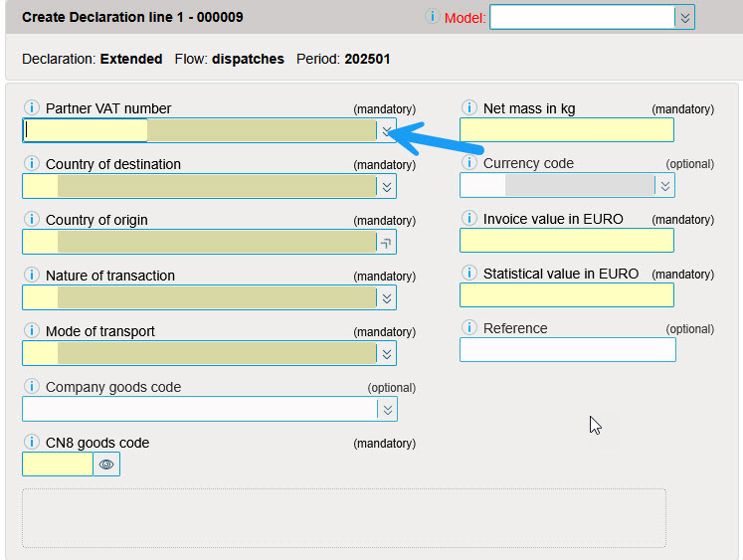This screenshot has width=743, height=560.
Task: Select the Statistical value in EURO field
Action: point(566,294)
